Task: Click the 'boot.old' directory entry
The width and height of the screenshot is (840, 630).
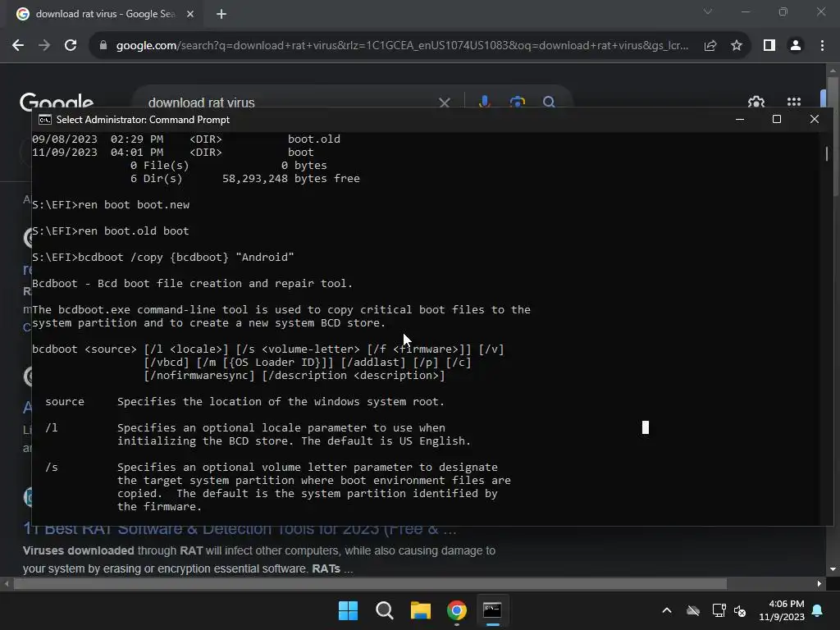Action: tap(314, 139)
